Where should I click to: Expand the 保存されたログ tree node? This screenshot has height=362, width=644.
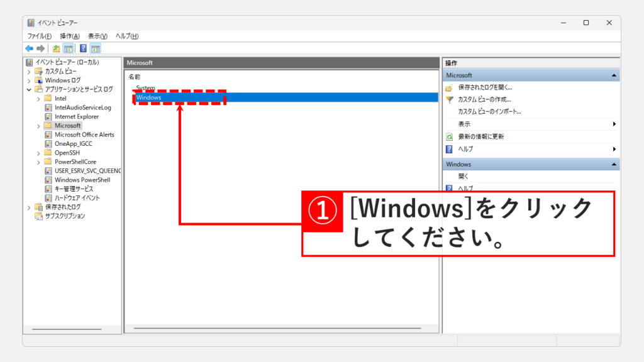coord(29,207)
